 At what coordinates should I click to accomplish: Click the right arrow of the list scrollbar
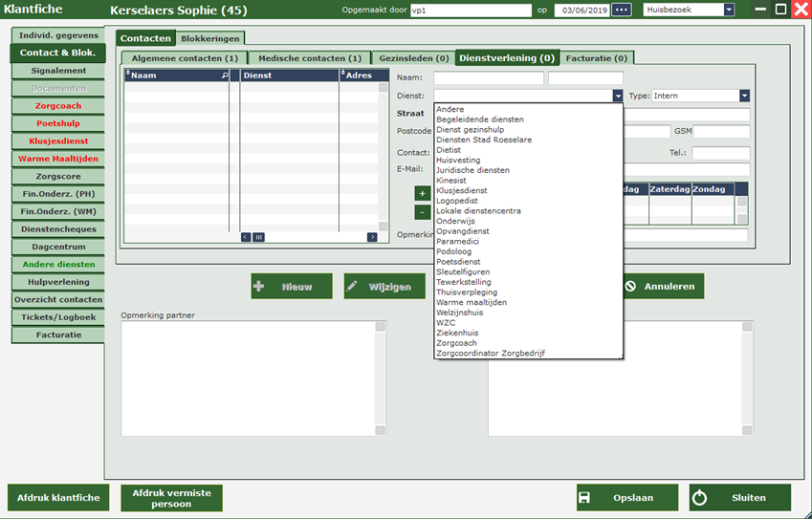click(372, 237)
